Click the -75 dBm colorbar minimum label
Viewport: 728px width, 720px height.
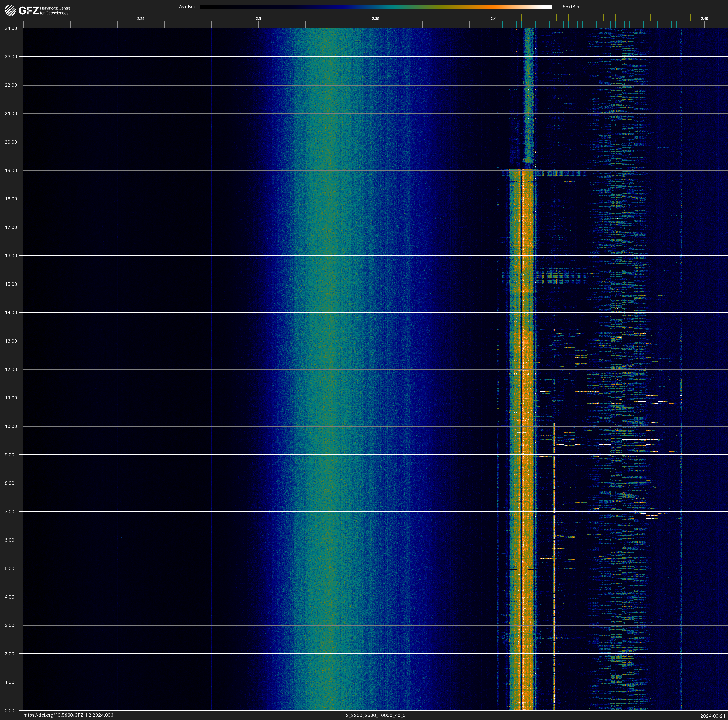click(x=186, y=7)
